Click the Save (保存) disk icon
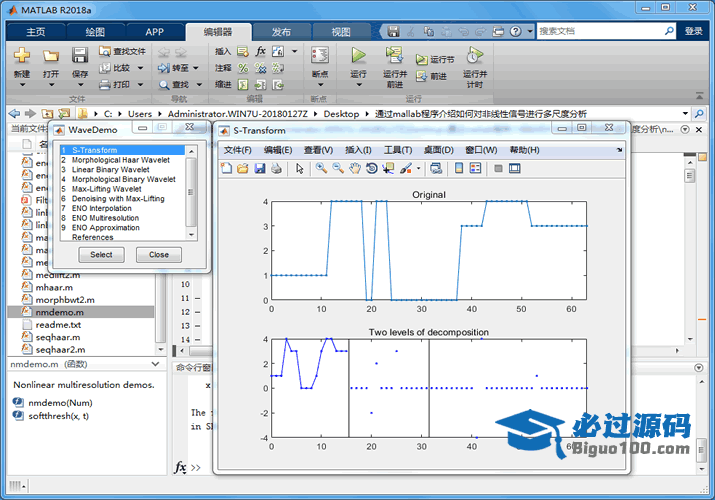The width and height of the screenshot is (715, 500). [80, 55]
